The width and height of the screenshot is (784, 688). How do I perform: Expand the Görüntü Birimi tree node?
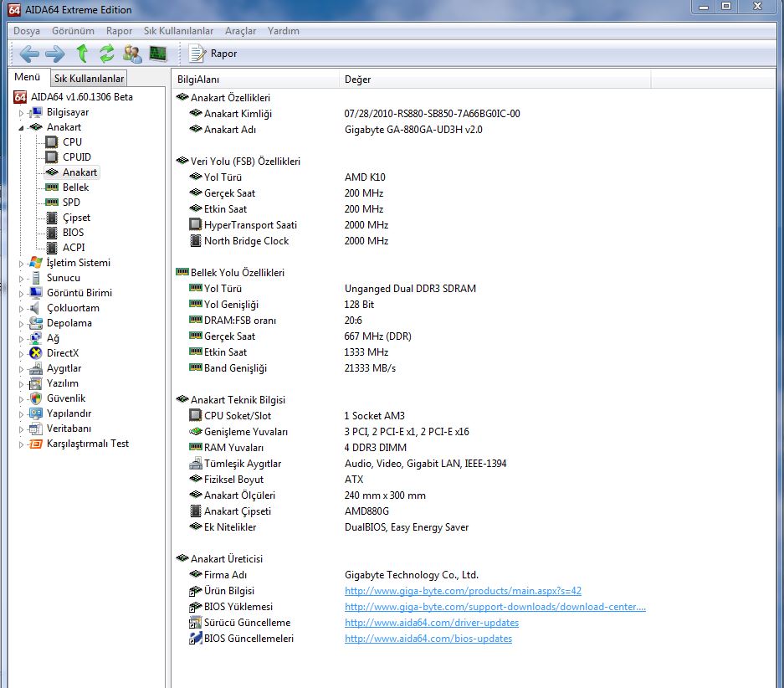pos(21,294)
